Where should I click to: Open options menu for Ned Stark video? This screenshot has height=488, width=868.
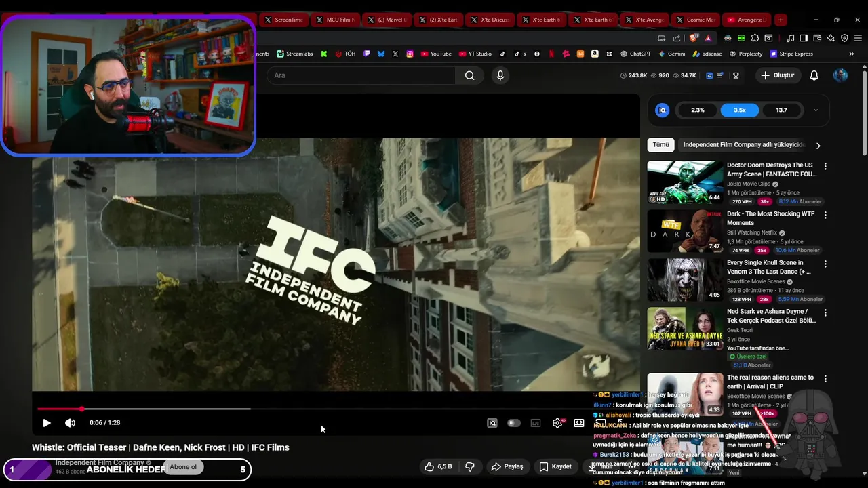pos(825,312)
